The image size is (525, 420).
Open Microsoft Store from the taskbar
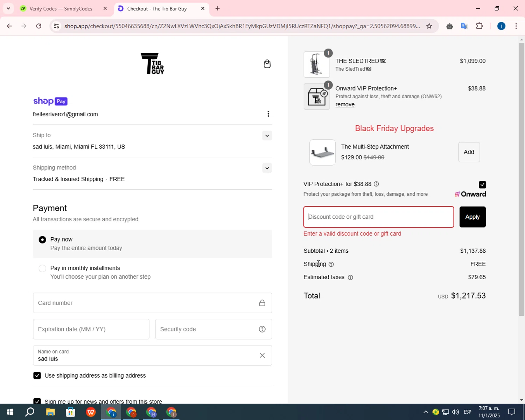70,412
